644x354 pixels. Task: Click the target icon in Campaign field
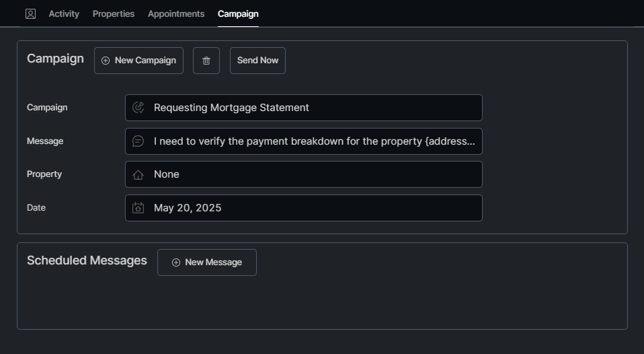(138, 108)
